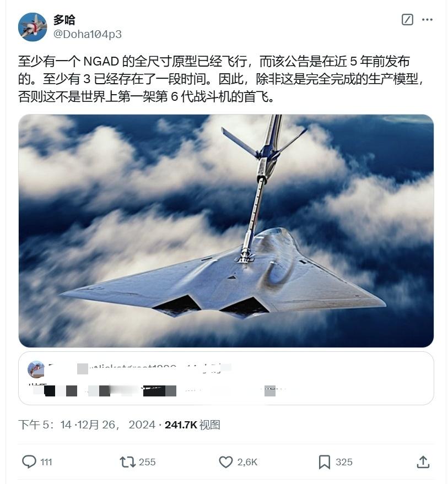The image size is (448, 484).
Task: Click the 多哈 display name
Action: click(x=64, y=20)
